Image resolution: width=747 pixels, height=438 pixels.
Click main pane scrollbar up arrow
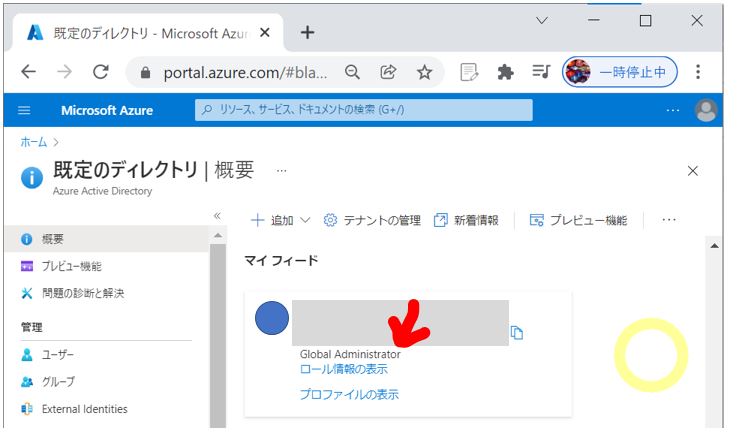coord(714,246)
